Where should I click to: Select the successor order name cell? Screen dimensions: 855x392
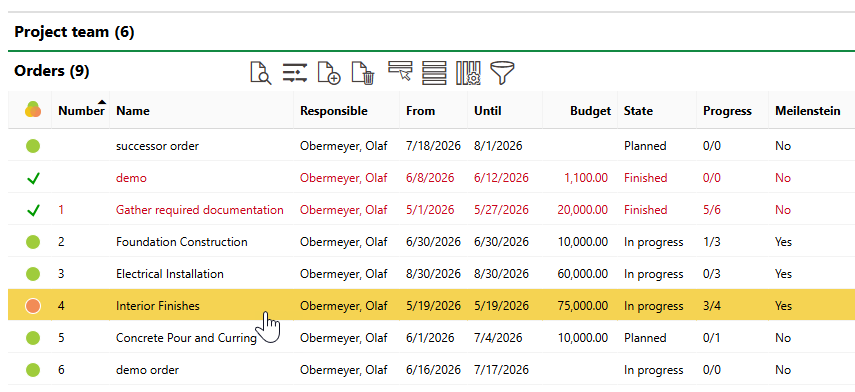click(x=158, y=146)
